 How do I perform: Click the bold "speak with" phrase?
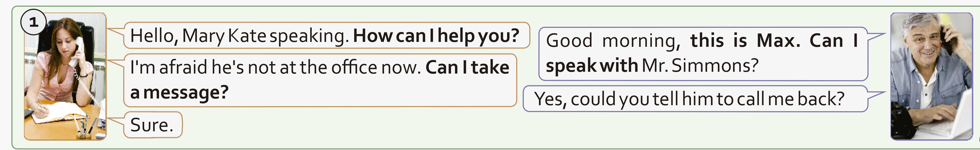pos(592,66)
